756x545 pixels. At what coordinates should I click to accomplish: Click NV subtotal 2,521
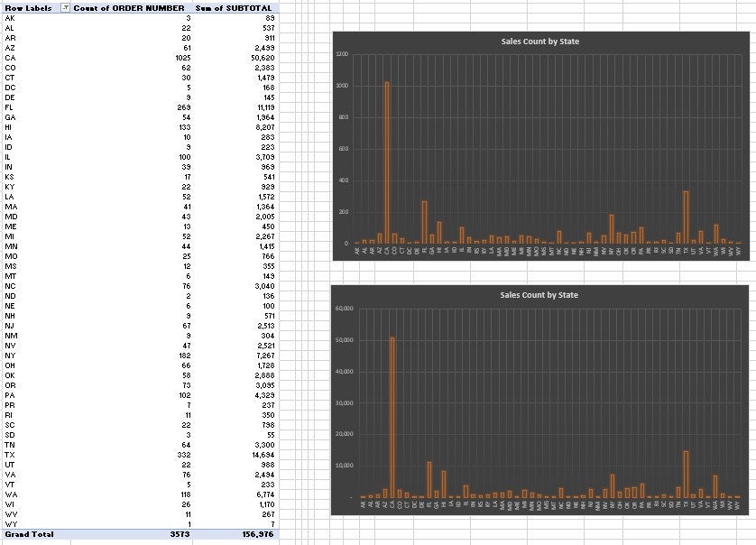tap(265, 346)
